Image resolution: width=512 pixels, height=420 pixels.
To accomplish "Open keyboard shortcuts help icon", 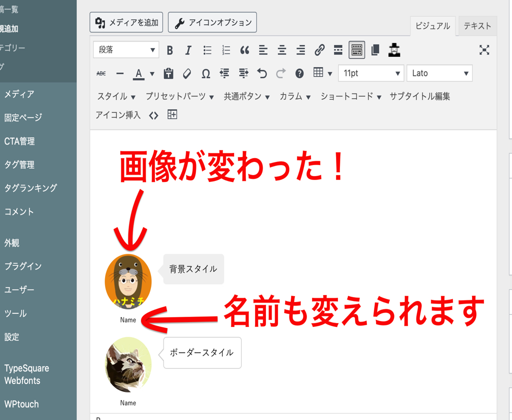I will pos(299,73).
